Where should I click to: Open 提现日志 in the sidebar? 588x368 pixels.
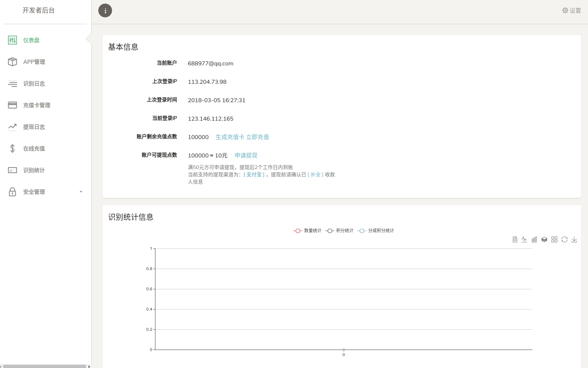(34, 127)
